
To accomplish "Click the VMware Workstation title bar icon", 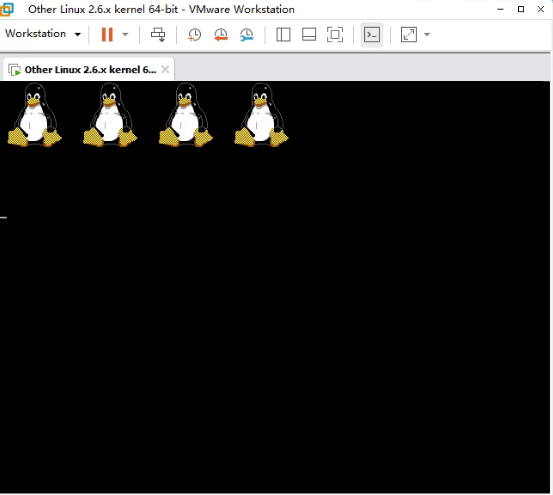I will pyautogui.click(x=7, y=9).
